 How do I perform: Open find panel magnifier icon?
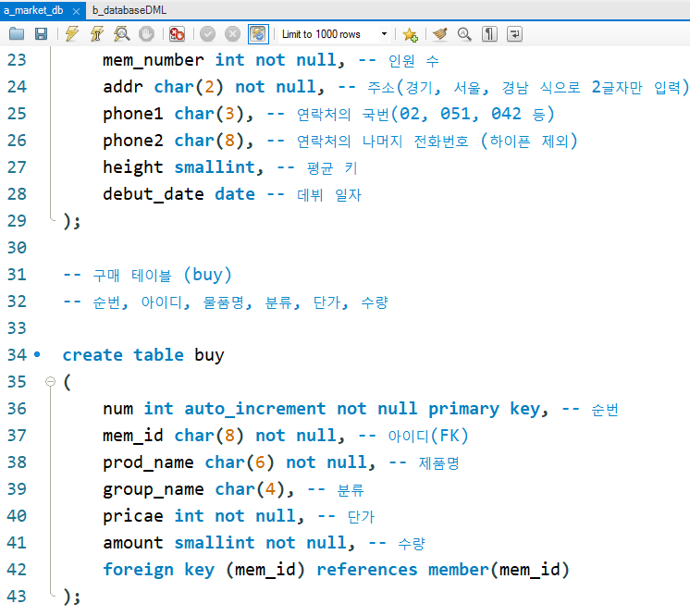[x=464, y=34]
